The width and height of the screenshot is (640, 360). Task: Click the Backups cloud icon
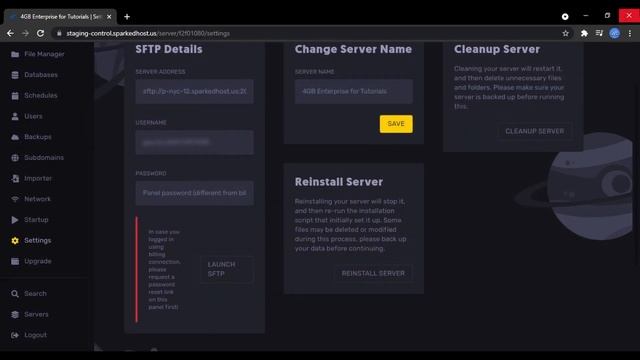point(15,137)
